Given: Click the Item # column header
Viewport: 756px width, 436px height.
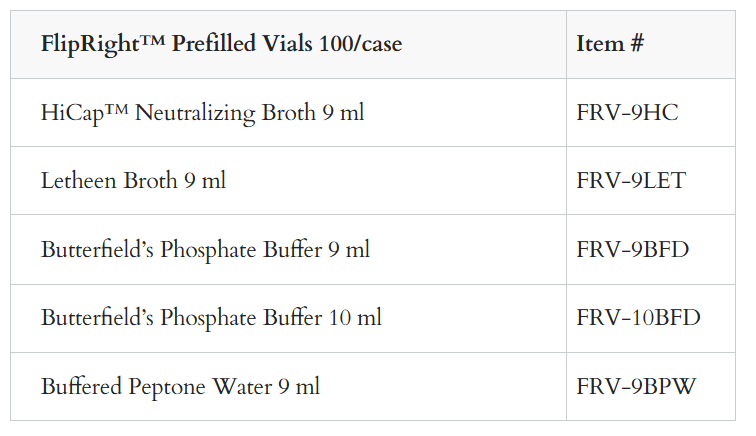Looking at the screenshot, I should pos(651,44).
